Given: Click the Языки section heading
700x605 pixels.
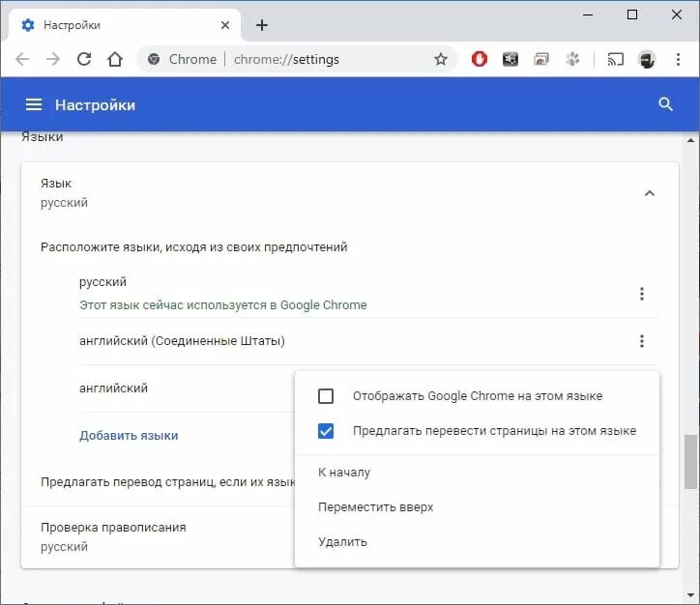Looking at the screenshot, I should (x=42, y=136).
